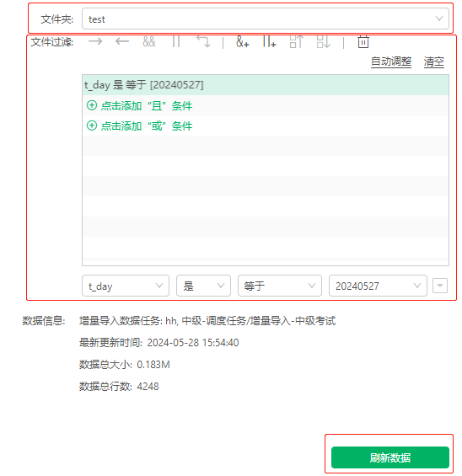
Task: Click the left arrow outdent icon
Action: click(122, 41)
